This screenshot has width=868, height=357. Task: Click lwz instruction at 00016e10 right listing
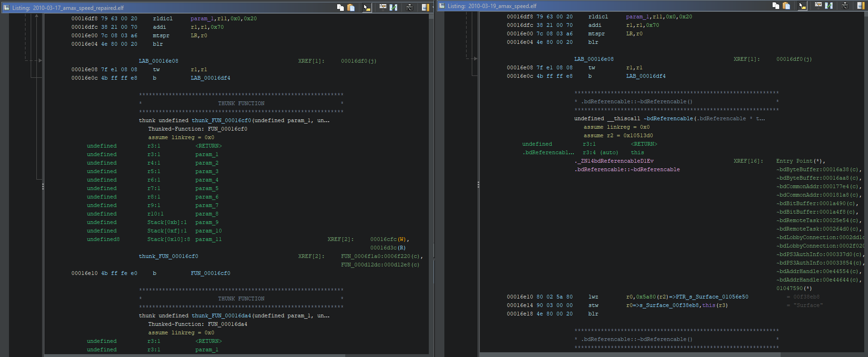pyautogui.click(x=593, y=297)
